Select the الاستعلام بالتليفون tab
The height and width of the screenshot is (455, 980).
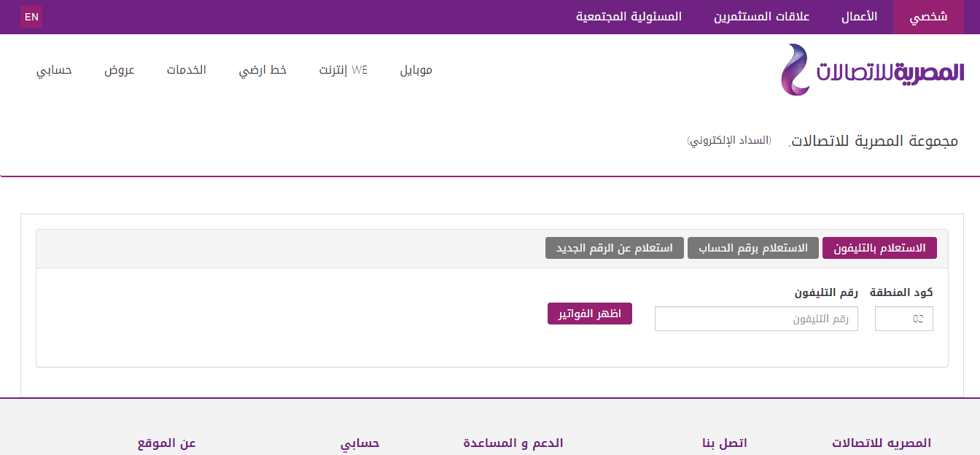[x=879, y=248]
